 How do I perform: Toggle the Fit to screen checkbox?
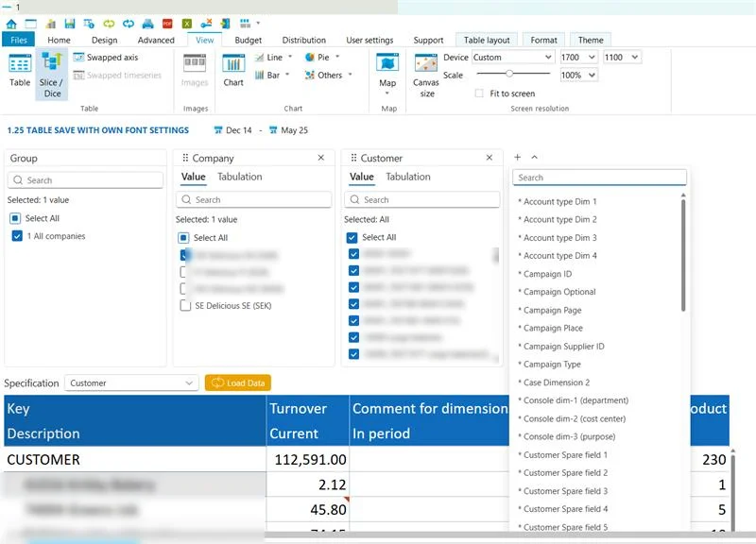coord(479,93)
